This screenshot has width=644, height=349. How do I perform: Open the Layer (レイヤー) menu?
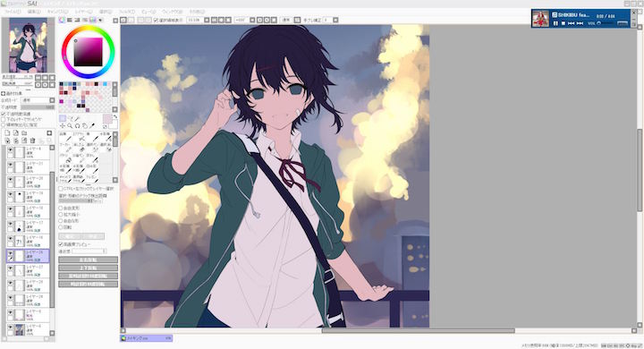click(x=83, y=12)
